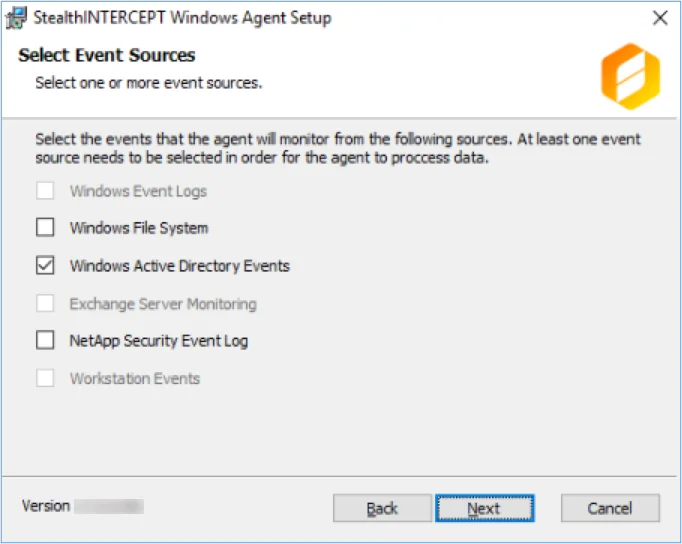Click the blurred version number field
682x544 pixels.
(x=109, y=506)
